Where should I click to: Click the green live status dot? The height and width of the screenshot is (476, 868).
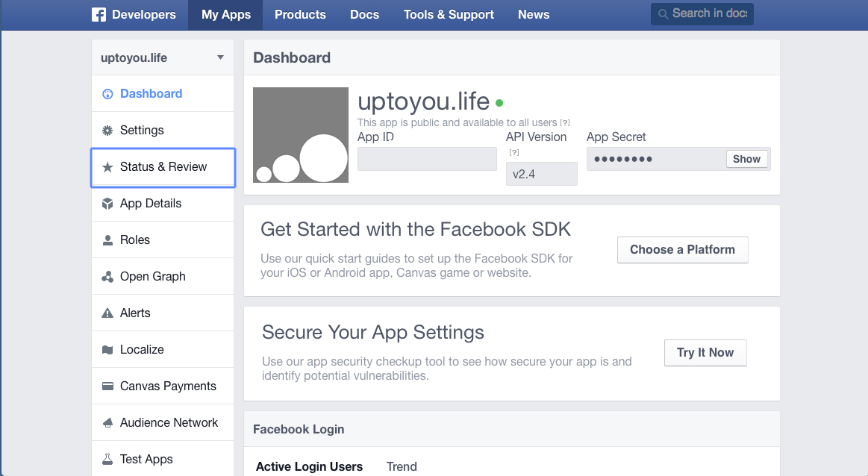499,103
